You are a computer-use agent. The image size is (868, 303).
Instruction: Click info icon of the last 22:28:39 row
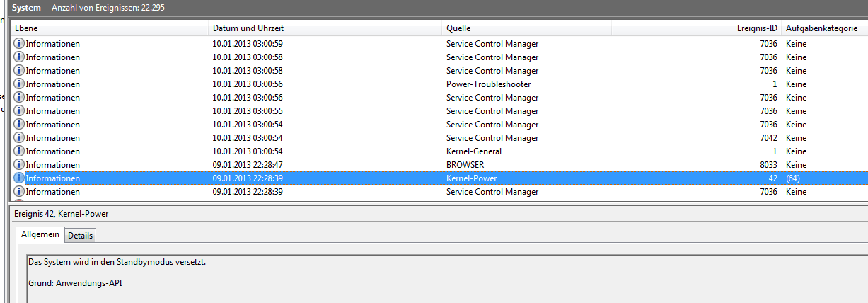click(x=19, y=192)
